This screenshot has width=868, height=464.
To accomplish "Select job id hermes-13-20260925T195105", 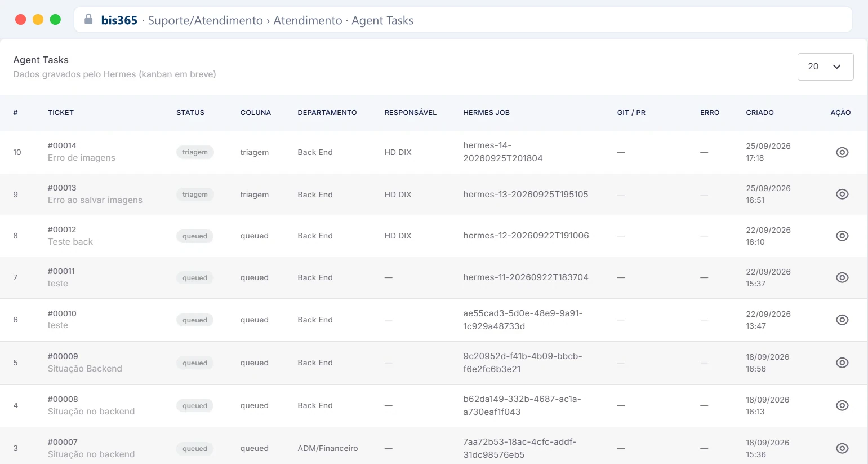I will [x=526, y=195].
